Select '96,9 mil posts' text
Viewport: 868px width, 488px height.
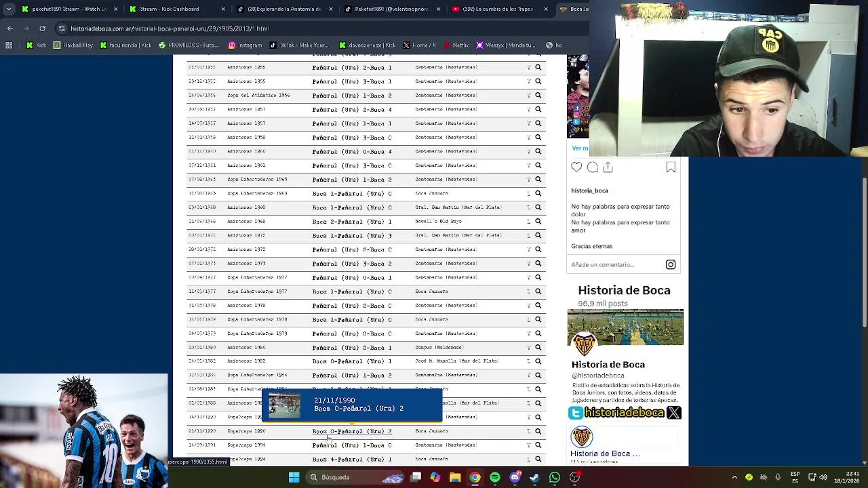(603, 304)
